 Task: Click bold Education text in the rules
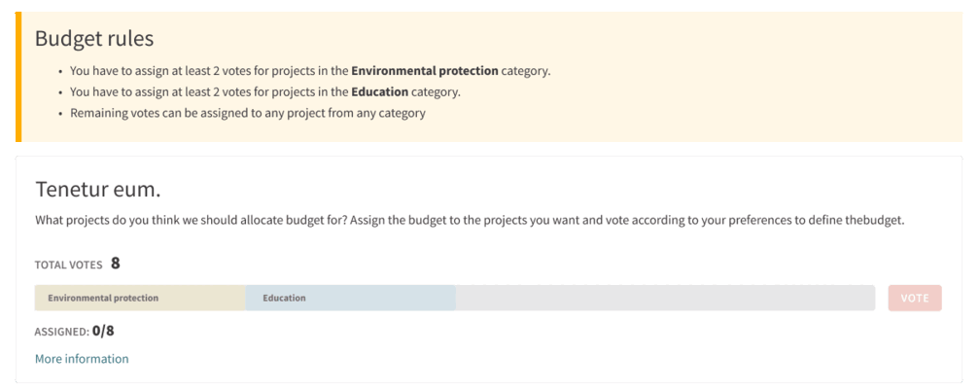click(379, 92)
